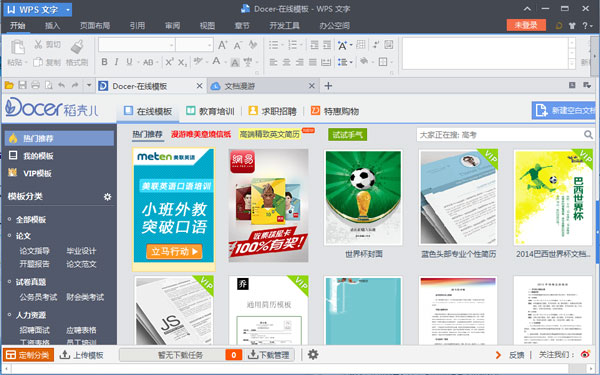This screenshot has height=375, width=600.
Task: Click the 新建空白文档 button
Action: tap(564, 111)
